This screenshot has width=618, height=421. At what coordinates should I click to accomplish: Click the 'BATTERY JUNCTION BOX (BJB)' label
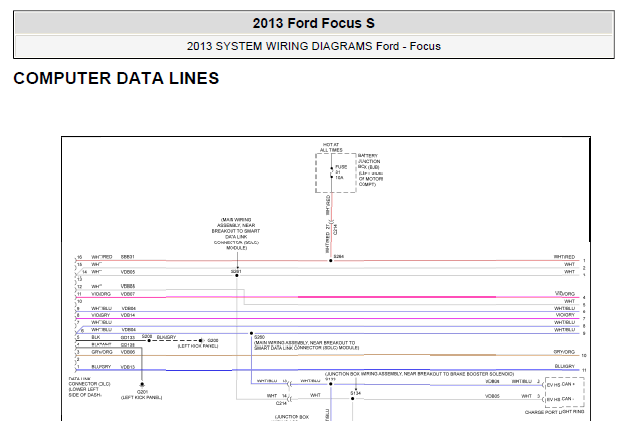click(x=369, y=161)
